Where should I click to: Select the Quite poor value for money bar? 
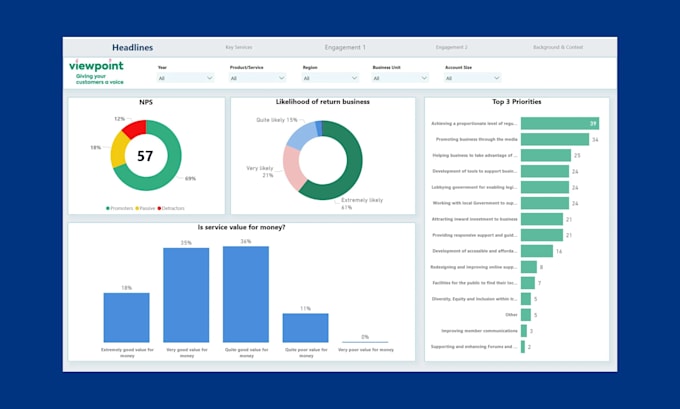[305, 328]
